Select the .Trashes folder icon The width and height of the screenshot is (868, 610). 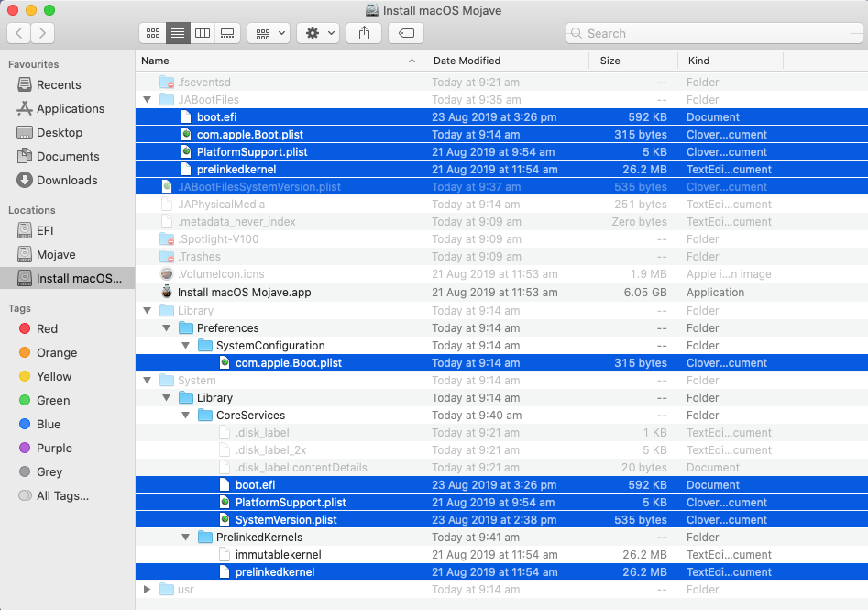click(167, 257)
